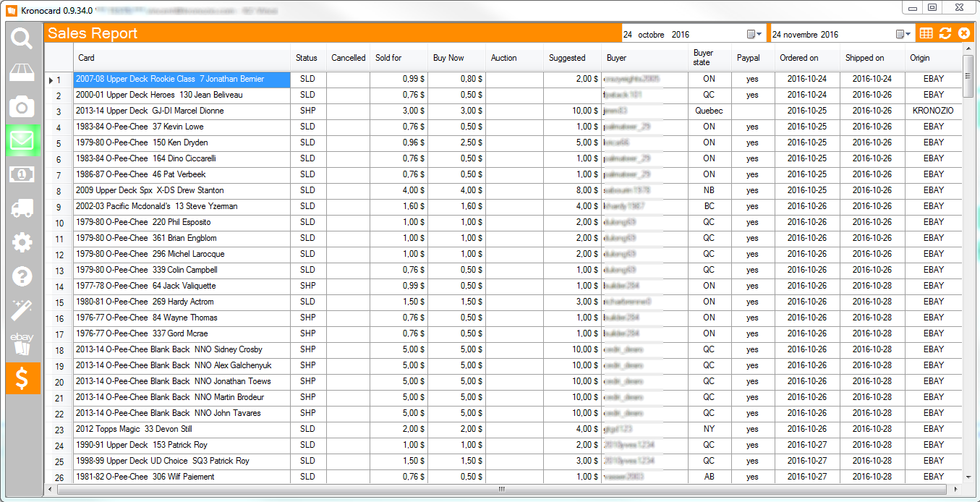Image resolution: width=980 pixels, height=502 pixels.
Task: Launch the magic wand tool
Action: coord(22,310)
